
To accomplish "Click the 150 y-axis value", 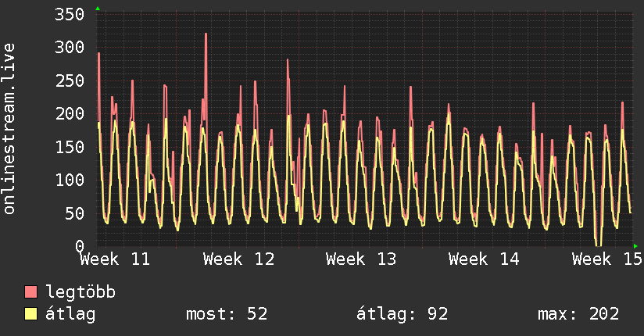I will (70, 147).
